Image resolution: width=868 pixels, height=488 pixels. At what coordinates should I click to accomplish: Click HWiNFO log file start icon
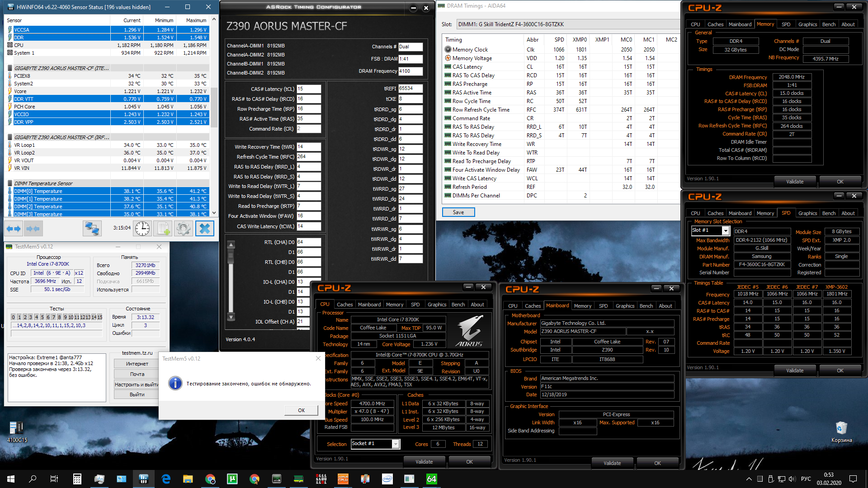[x=163, y=229]
